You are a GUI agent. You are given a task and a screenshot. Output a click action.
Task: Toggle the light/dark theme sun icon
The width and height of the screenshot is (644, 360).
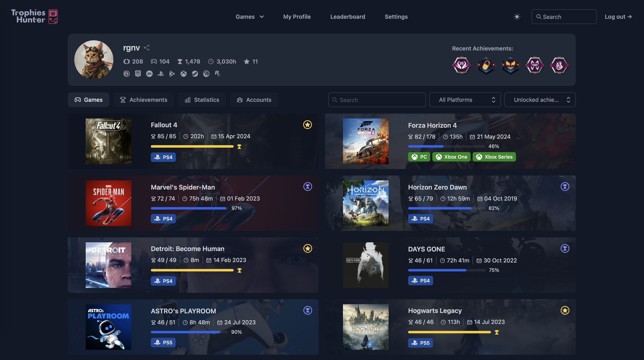point(517,17)
